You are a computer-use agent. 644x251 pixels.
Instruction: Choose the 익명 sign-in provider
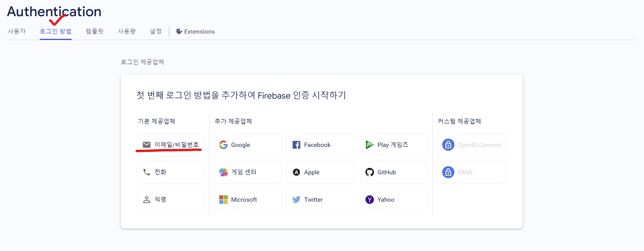click(171, 200)
